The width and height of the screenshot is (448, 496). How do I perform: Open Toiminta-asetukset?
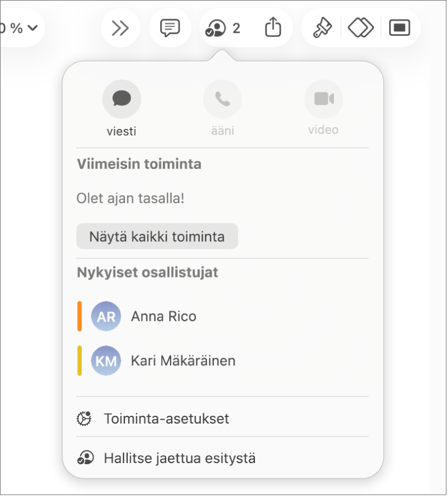[222, 419]
